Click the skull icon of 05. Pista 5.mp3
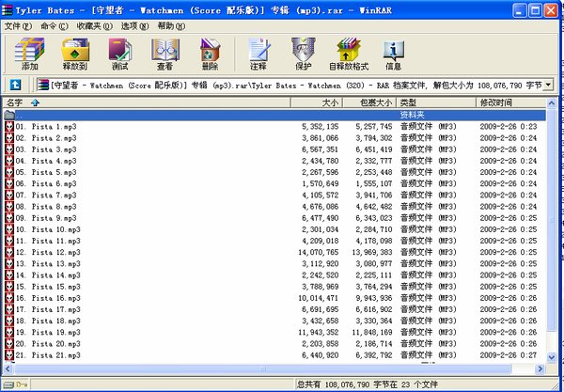 click(9, 172)
